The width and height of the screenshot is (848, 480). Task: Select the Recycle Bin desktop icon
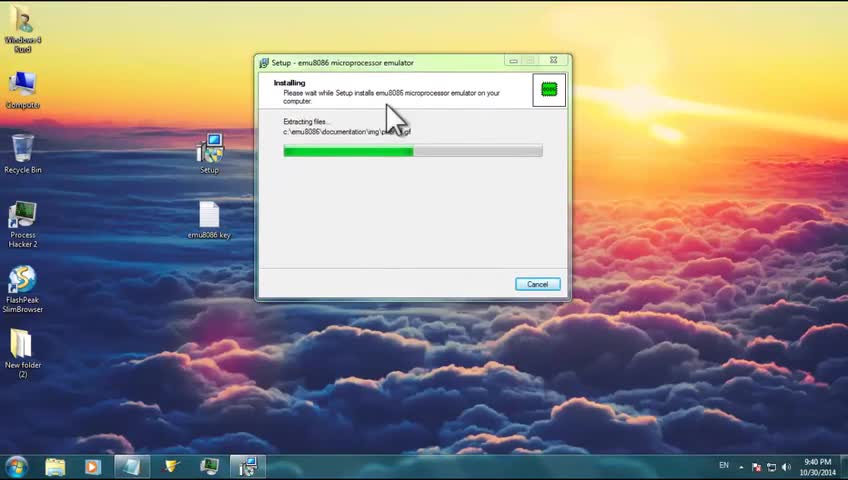pos(23,154)
